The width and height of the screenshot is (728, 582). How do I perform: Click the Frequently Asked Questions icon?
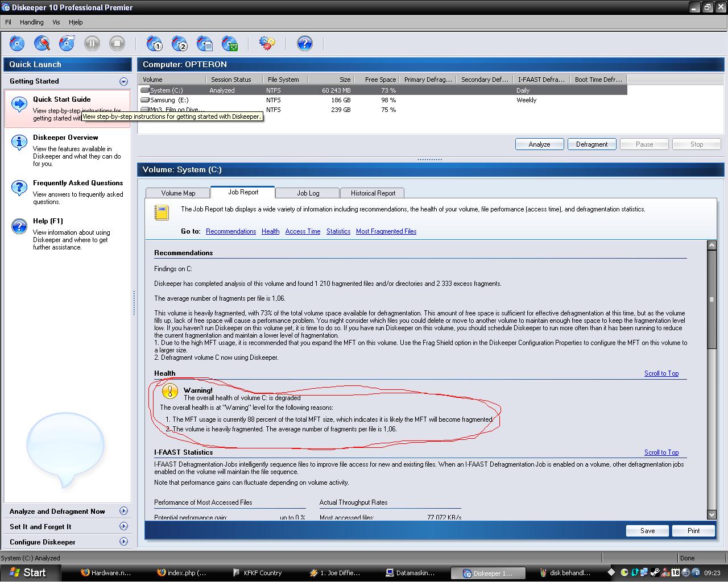point(19,188)
